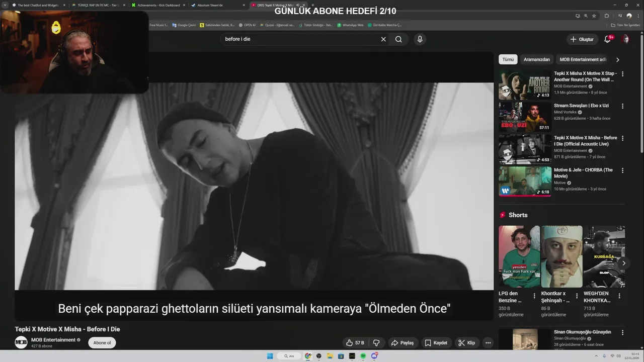Bookmark this page with the star icon

coord(594,16)
